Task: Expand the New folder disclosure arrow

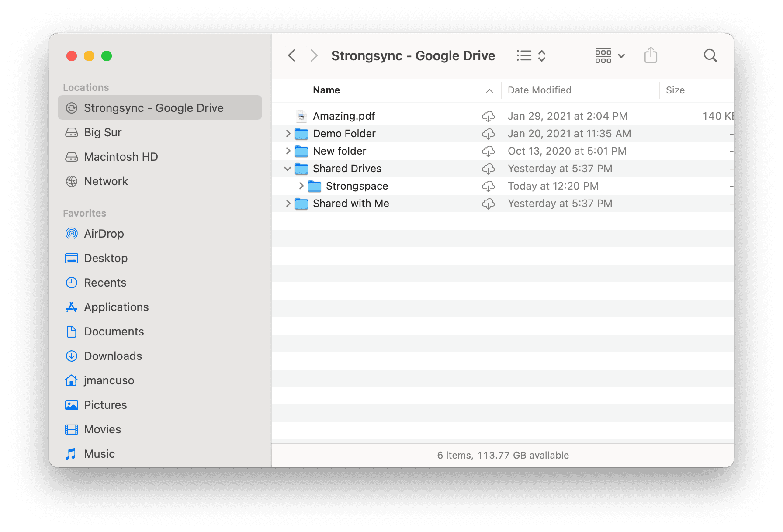Action: (x=288, y=151)
